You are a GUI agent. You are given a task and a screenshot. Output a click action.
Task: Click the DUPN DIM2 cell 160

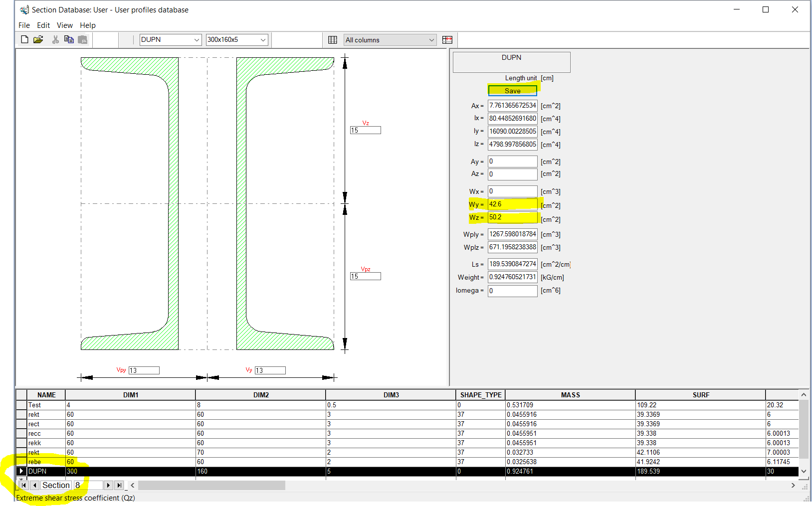coord(261,472)
